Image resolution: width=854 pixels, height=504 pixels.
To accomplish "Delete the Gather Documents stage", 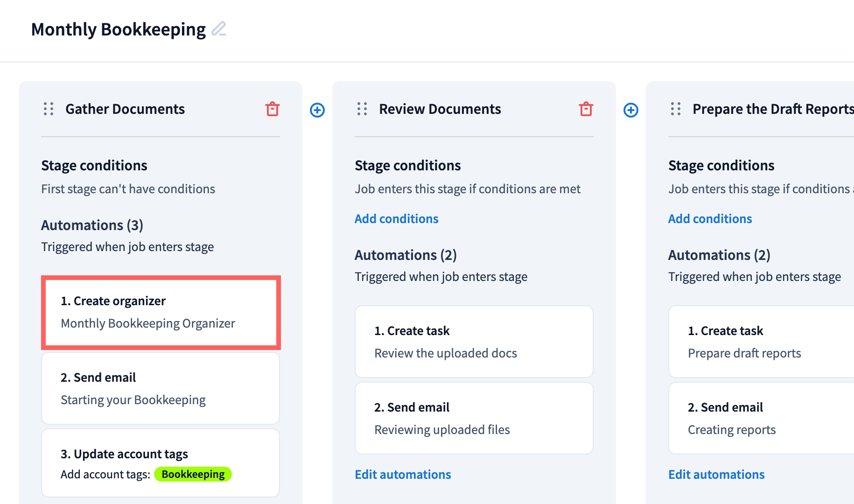I will coord(272,109).
